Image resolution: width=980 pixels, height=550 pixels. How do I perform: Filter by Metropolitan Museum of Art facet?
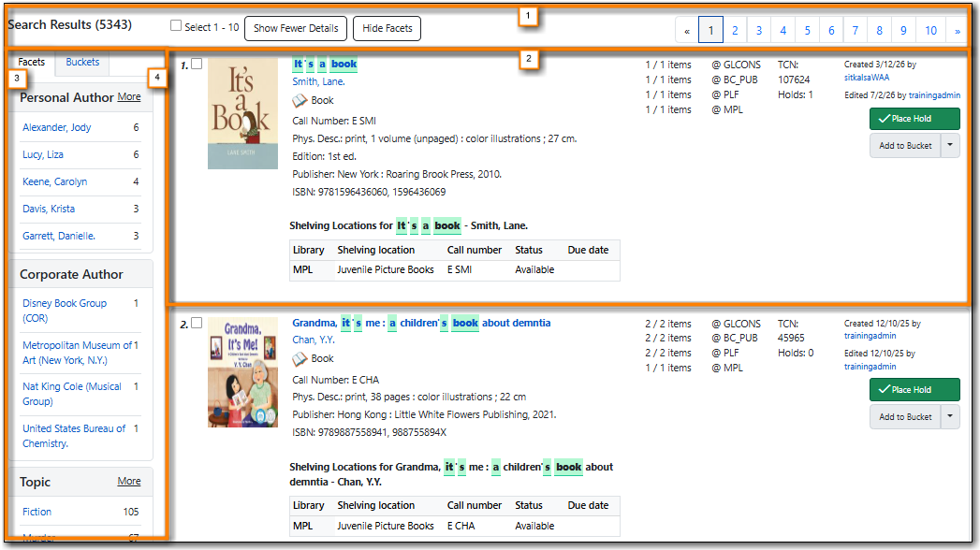pos(77,353)
